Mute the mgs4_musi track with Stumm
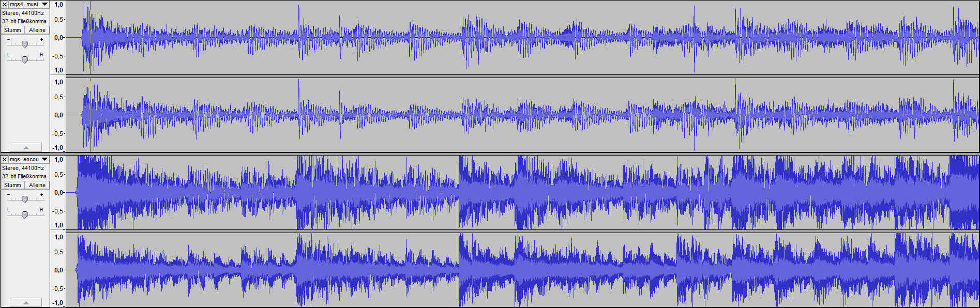 [12, 30]
